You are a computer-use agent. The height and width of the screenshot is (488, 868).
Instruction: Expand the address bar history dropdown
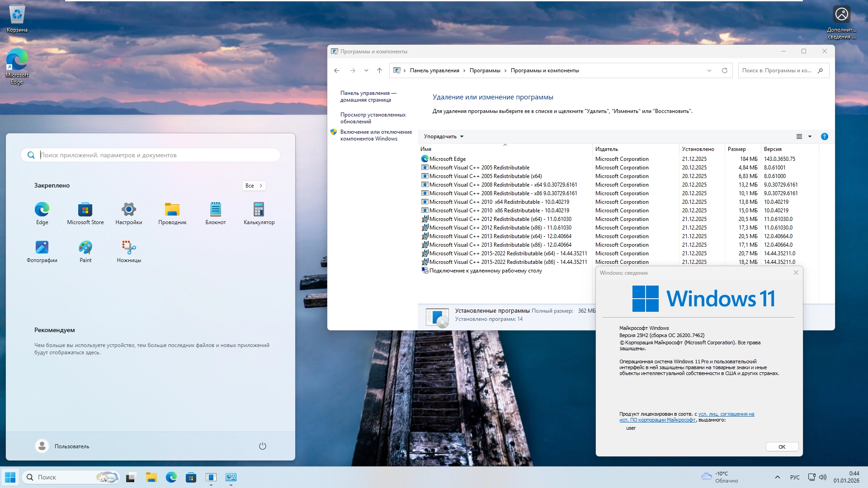(x=709, y=70)
